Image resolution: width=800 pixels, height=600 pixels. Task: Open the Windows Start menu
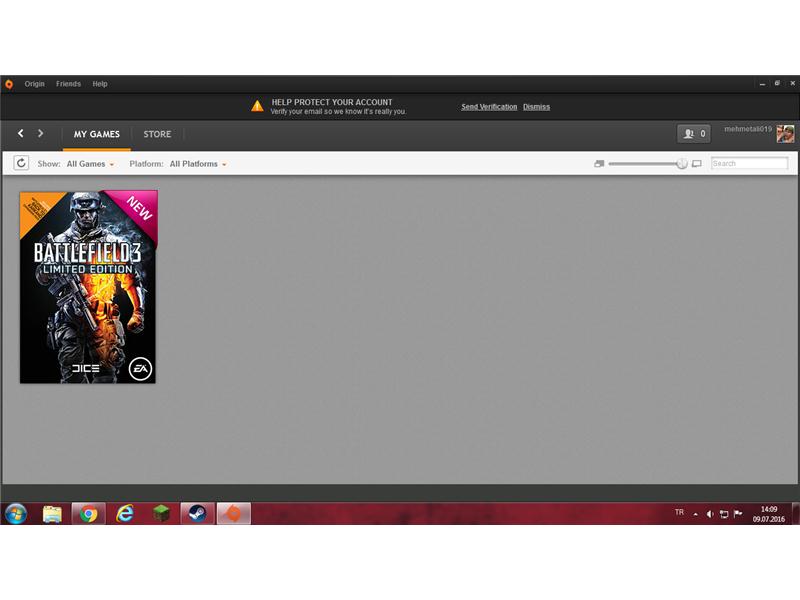click(x=16, y=513)
